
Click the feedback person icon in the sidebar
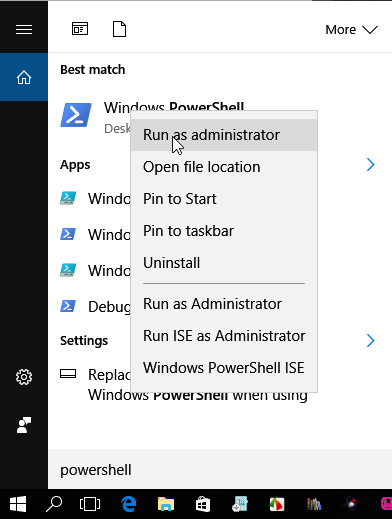click(24, 425)
